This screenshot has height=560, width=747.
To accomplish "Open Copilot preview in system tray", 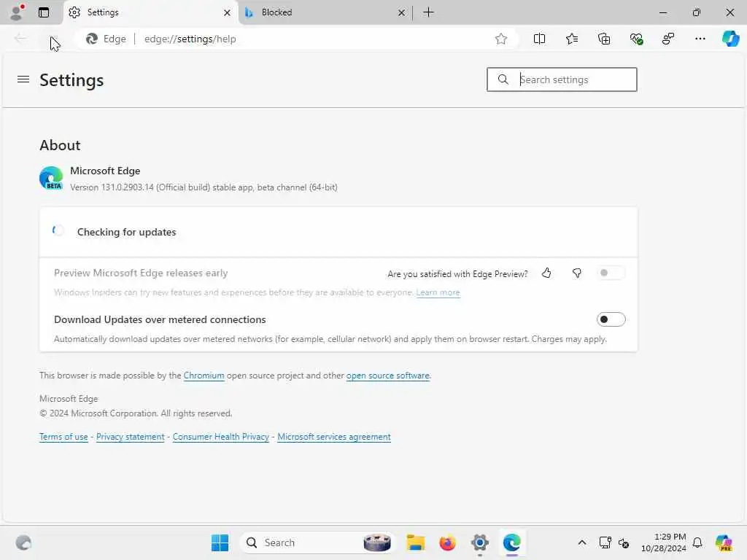I will [724, 542].
